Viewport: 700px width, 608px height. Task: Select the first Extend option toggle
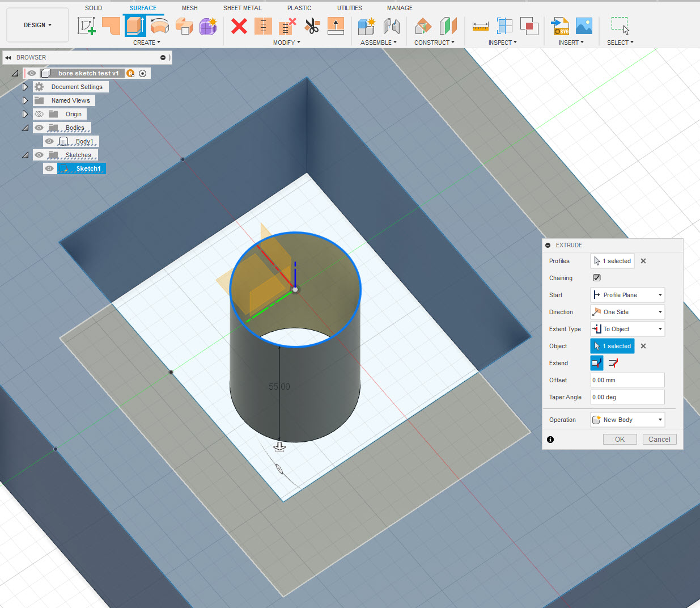click(597, 363)
